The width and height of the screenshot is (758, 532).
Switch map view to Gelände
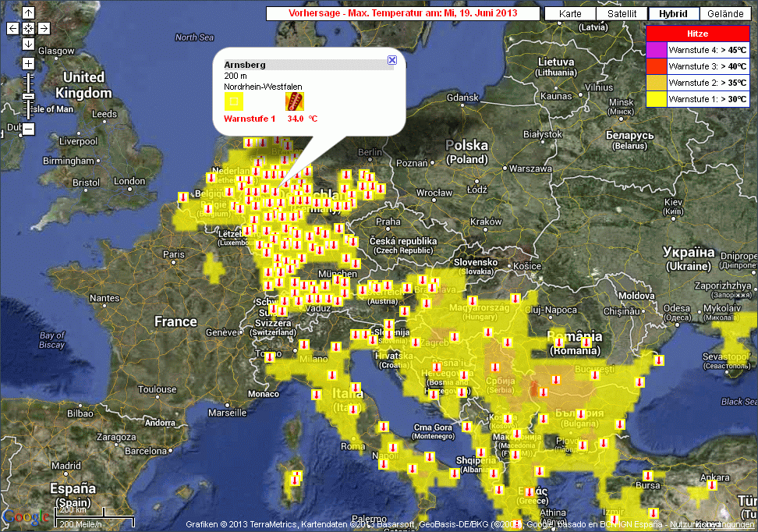coord(725,14)
